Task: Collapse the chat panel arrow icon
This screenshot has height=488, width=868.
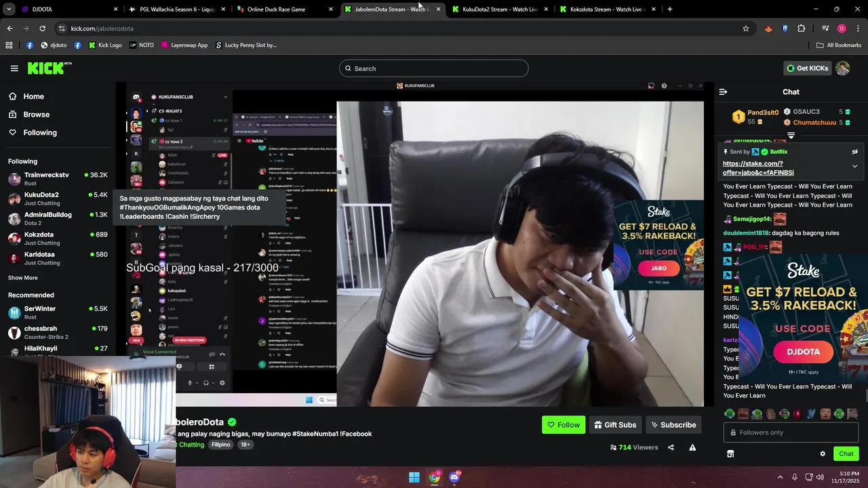Action: coord(723,92)
